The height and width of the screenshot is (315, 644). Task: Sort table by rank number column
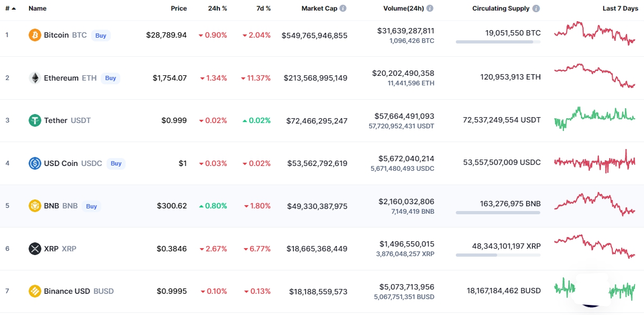click(11, 8)
